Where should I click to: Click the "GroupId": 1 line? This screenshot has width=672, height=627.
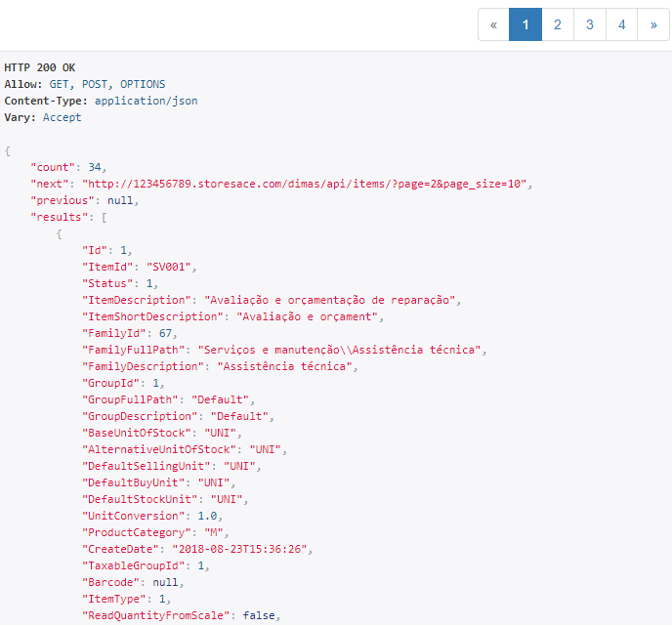123,383
